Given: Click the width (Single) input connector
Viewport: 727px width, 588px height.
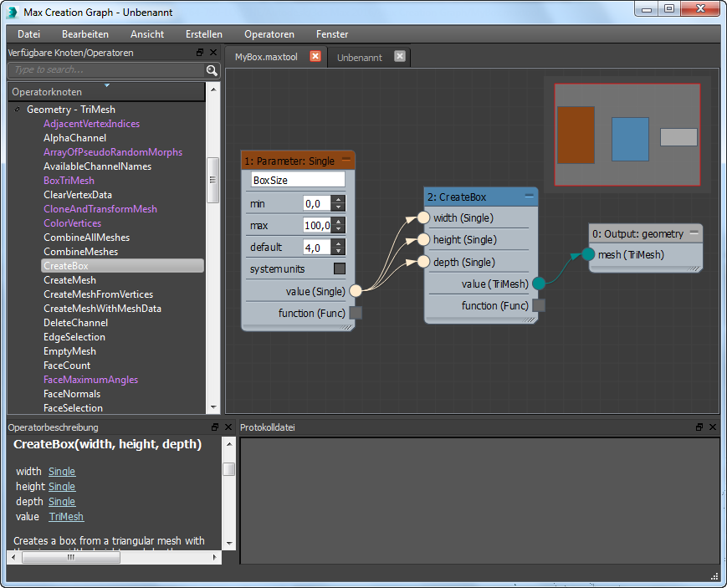Looking at the screenshot, I should (423, 217).
